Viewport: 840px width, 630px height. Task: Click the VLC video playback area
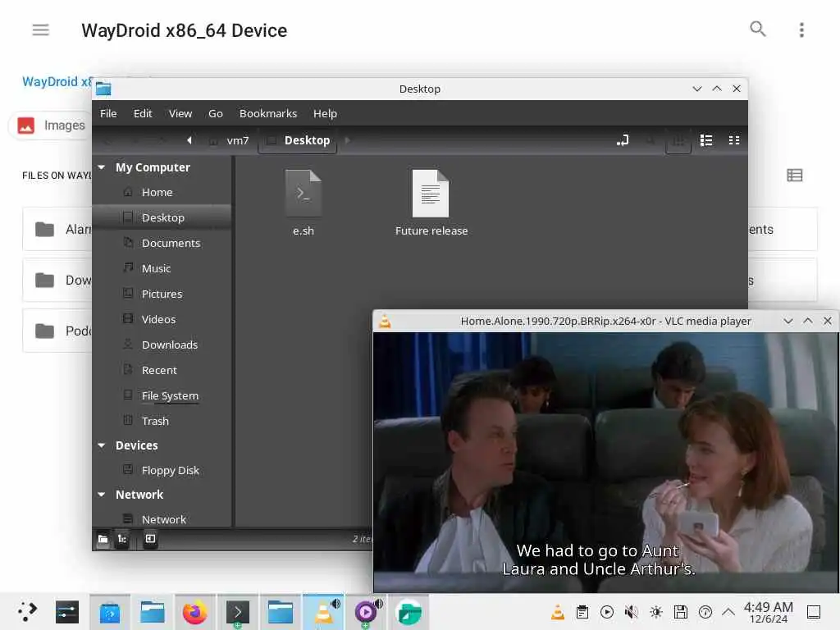pos(605,462)
